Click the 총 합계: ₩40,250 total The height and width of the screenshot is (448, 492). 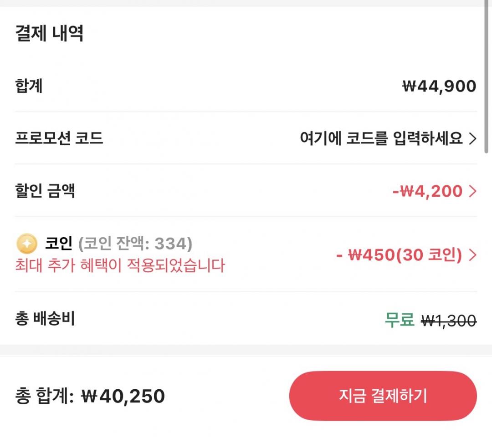coord(90,396)
